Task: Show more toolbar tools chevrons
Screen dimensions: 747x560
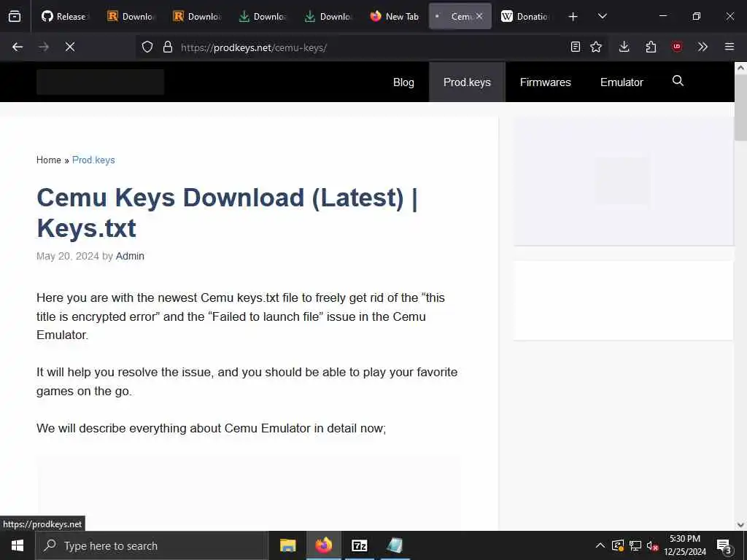Action: [x=703, y=47]
